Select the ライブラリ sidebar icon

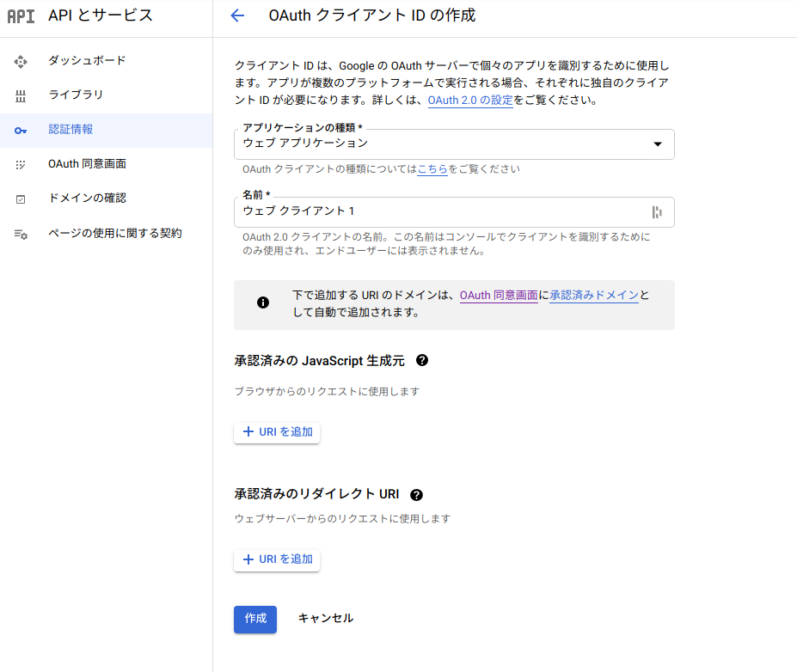point(20,95)
